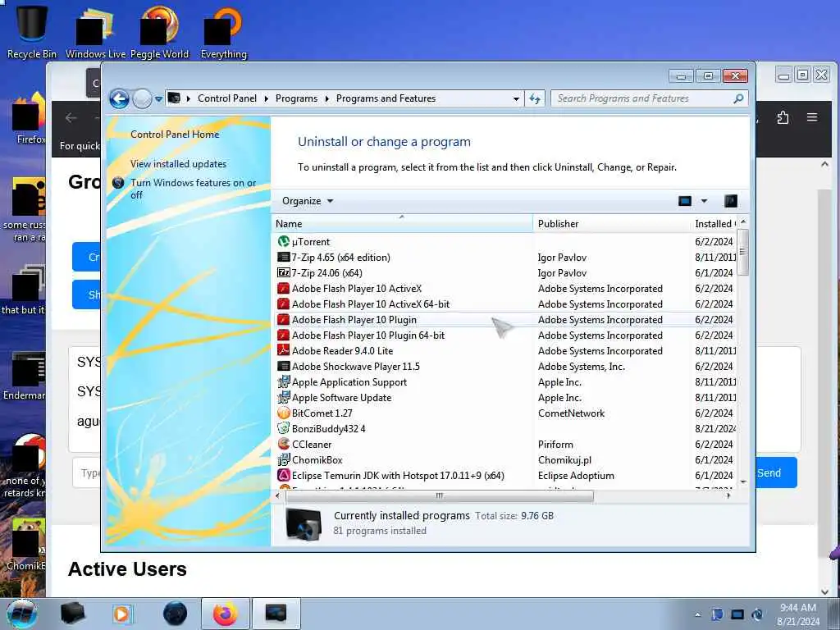Open the Organize dropdown menu
840x630 pixels.
tap(308, 201)
